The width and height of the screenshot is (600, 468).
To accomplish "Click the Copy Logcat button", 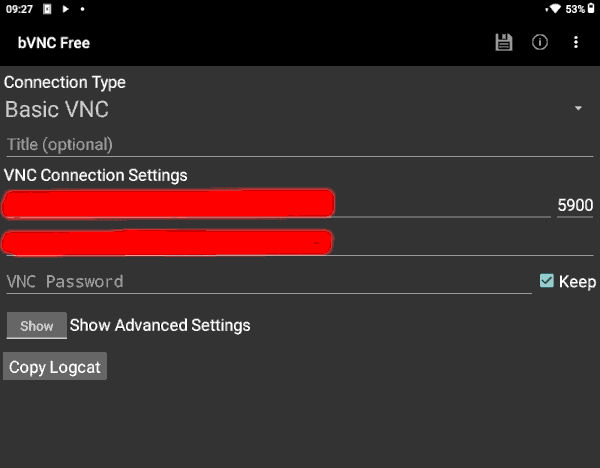I will point(55,367).
